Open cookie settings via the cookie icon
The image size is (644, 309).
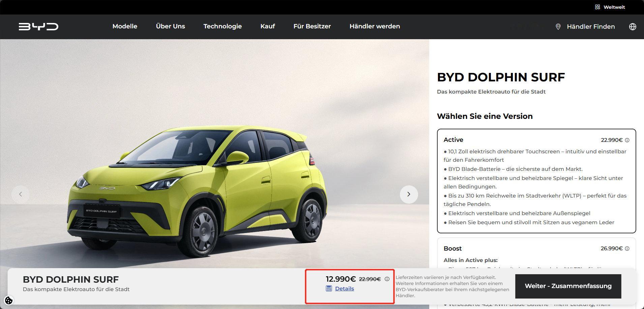(9, 300)
